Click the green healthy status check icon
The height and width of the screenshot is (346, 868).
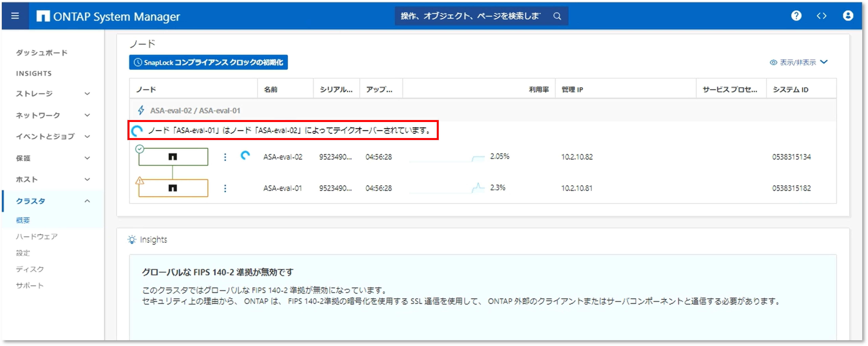140,149
